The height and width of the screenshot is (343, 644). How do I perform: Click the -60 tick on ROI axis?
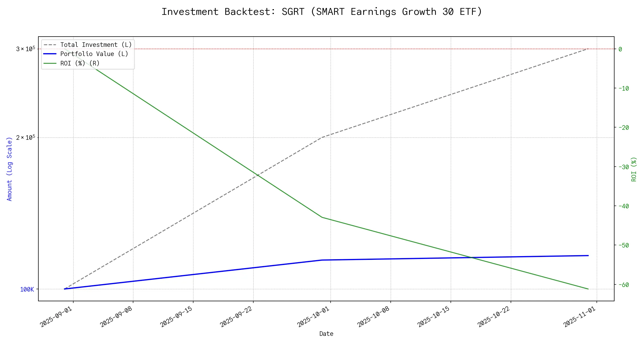tap(624, 285)
